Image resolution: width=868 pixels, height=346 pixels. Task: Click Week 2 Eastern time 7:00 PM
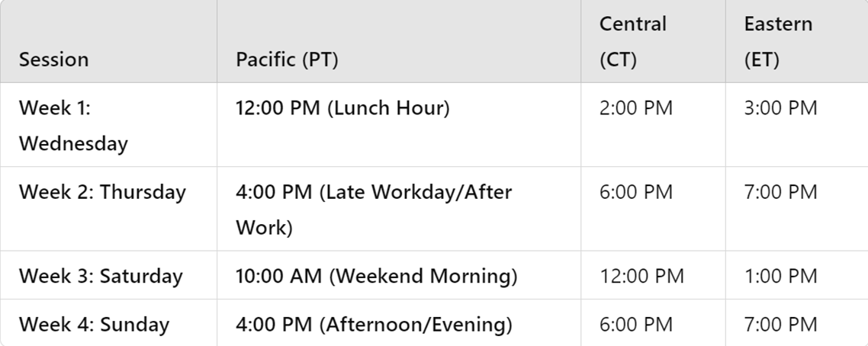(x=780, y=192)
